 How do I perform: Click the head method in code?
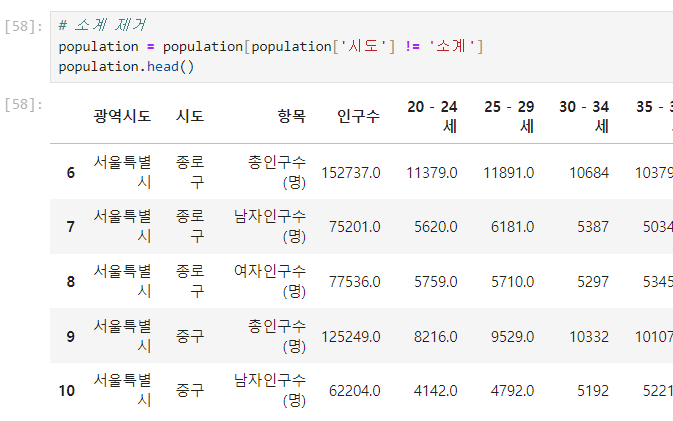coord(163,67)
